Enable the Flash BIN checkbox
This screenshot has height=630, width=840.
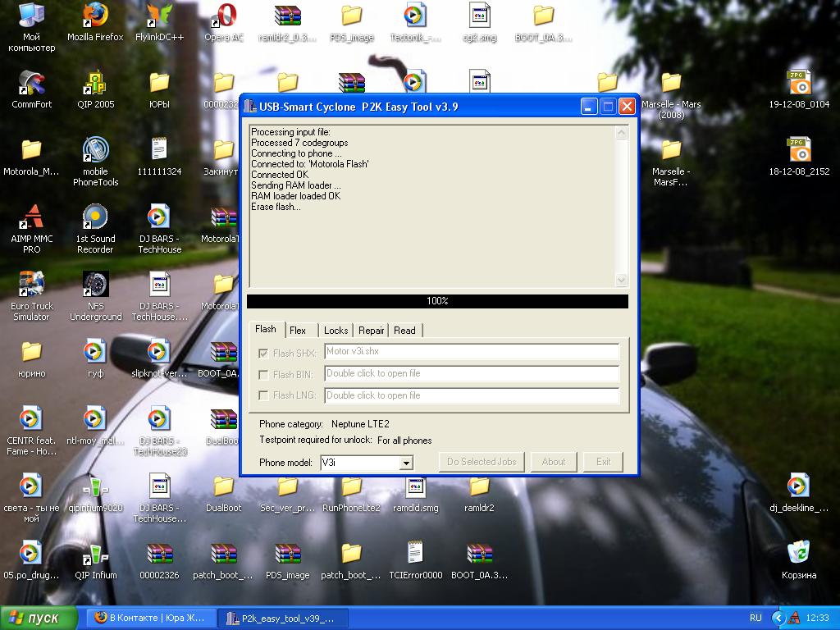click(x=263, y=374)
